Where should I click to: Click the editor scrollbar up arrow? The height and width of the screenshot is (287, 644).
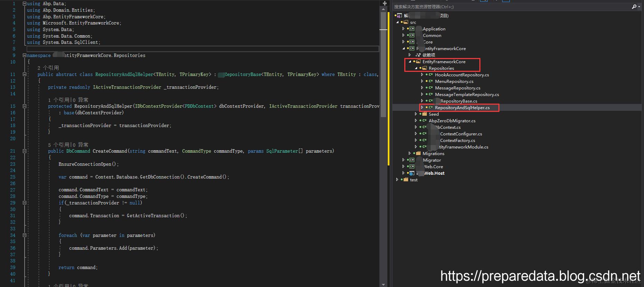pos(383,9)
